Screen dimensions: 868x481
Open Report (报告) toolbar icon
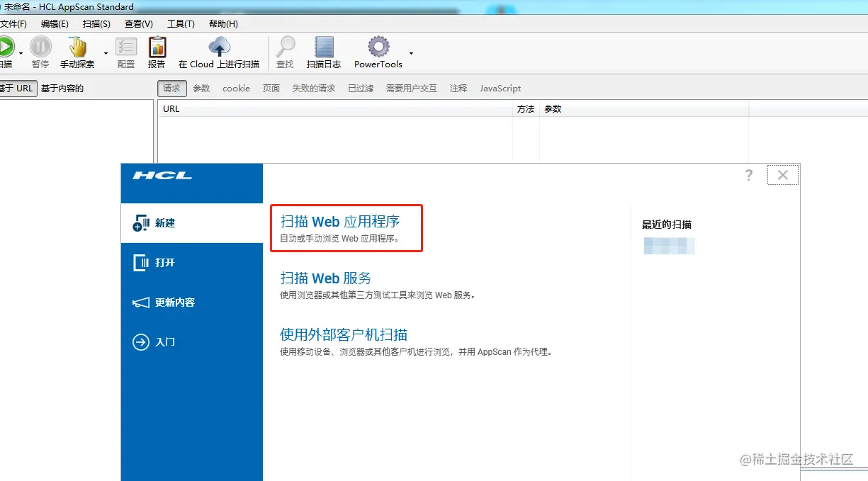(157, 47)
